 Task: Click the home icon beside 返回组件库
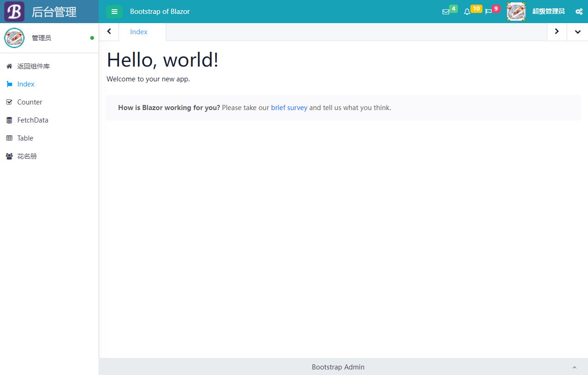coord(9,66)
